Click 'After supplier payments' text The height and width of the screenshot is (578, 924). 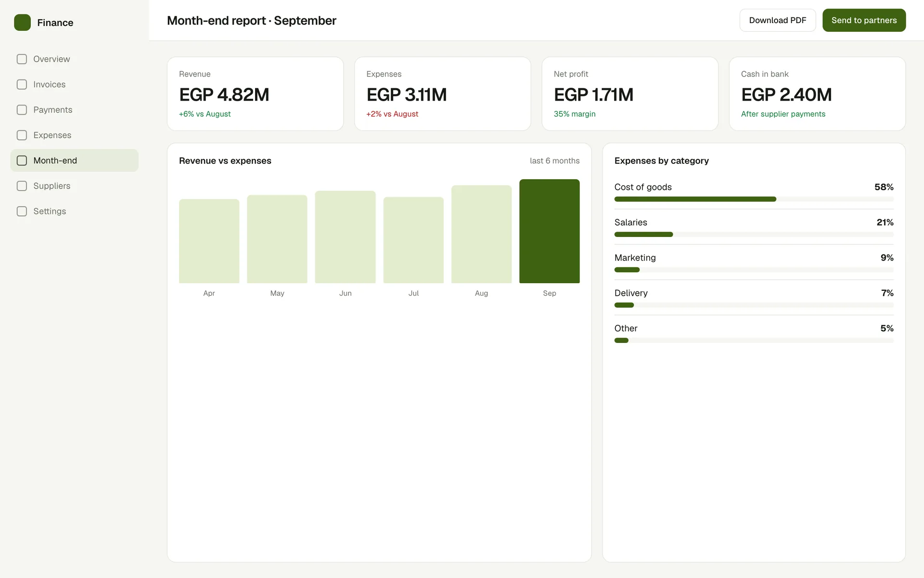783,114
